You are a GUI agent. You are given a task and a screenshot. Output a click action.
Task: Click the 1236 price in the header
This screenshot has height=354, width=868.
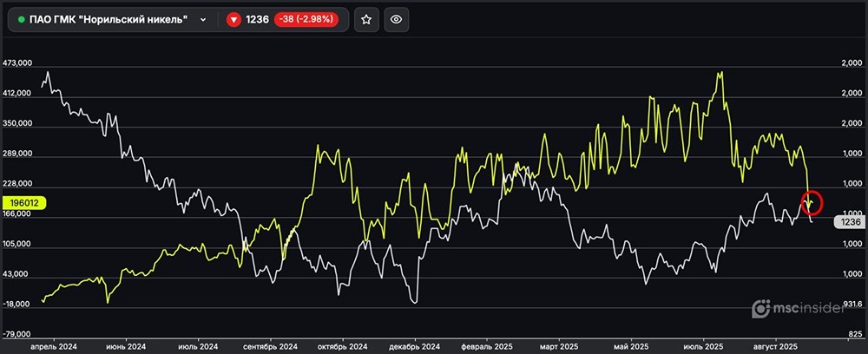pos(257,20)
